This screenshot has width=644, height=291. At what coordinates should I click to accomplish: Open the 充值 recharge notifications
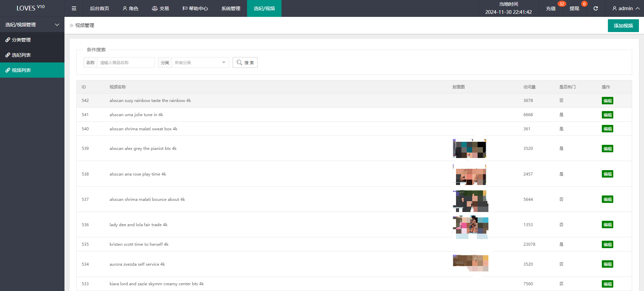click(x=551, y=8)
